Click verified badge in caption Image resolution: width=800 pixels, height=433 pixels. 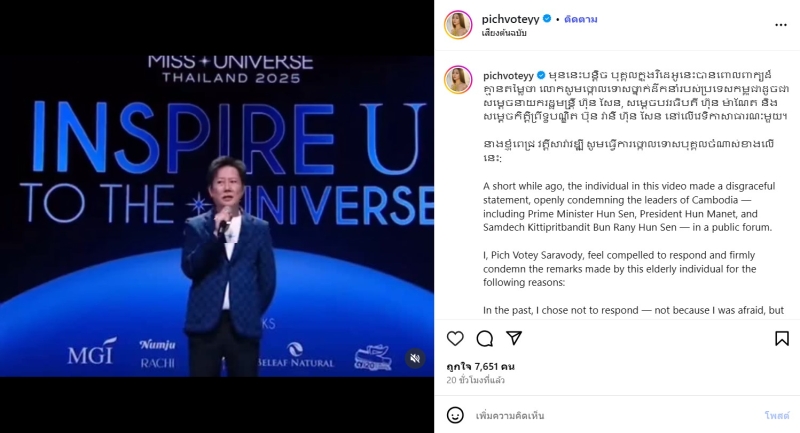coord(541,75)
